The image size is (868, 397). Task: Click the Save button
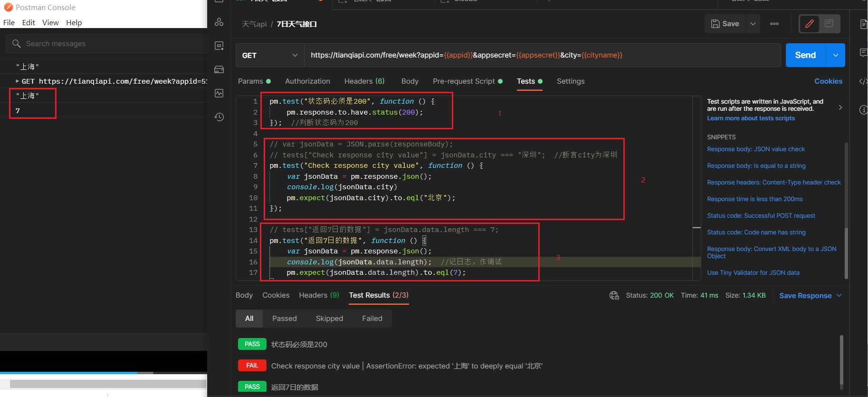point(725,24)
